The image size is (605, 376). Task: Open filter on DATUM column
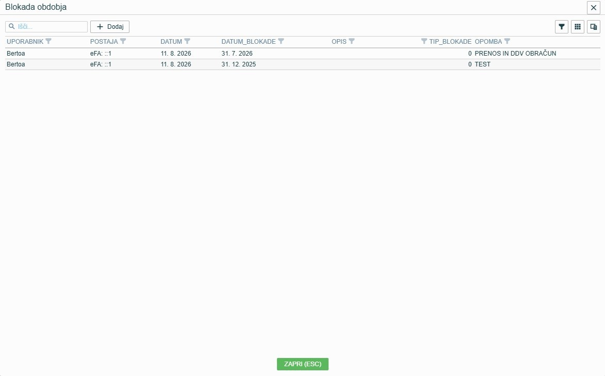click(187, 41)
